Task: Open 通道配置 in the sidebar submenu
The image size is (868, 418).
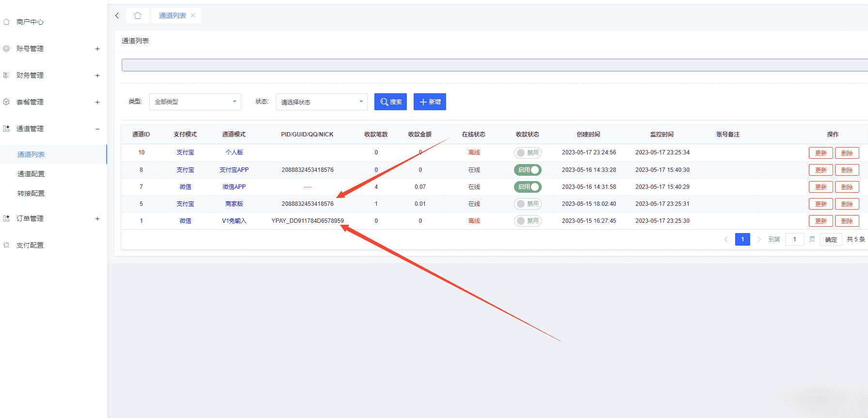Action: click(x=31, y=174)
